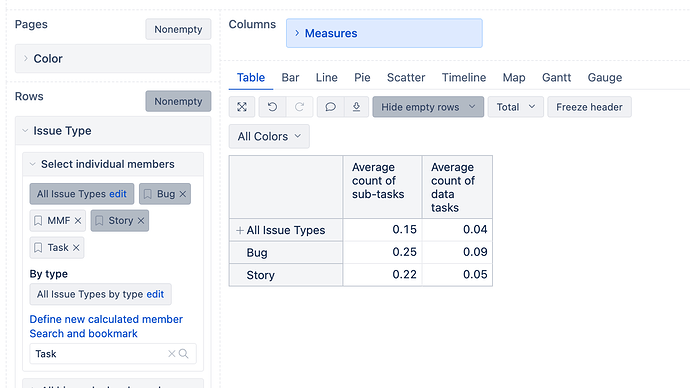This screenshot has height=388, width=690.
Task: Expand the Color dimension
Action: click(26, 59)
